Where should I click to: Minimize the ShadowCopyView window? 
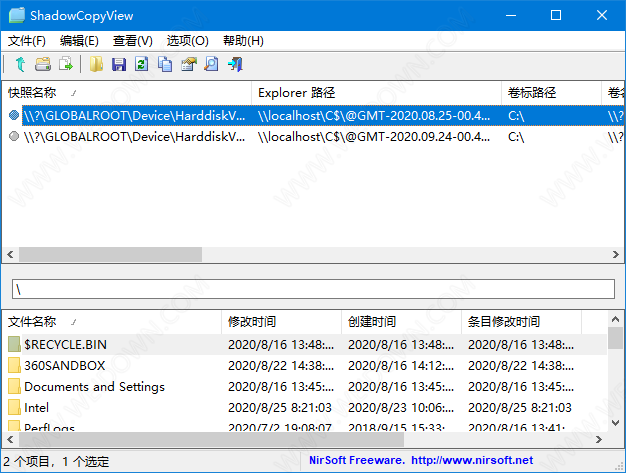(x=511, y=15)
